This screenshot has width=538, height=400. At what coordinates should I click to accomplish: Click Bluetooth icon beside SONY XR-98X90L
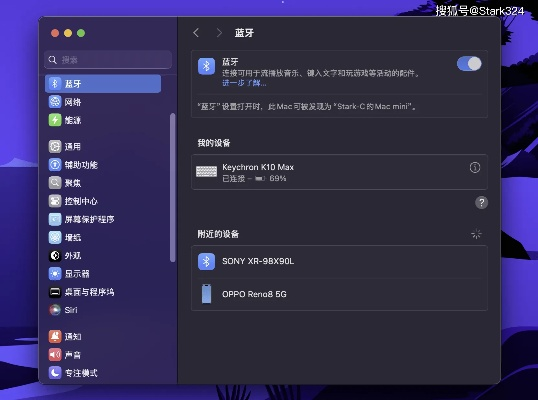207,261
